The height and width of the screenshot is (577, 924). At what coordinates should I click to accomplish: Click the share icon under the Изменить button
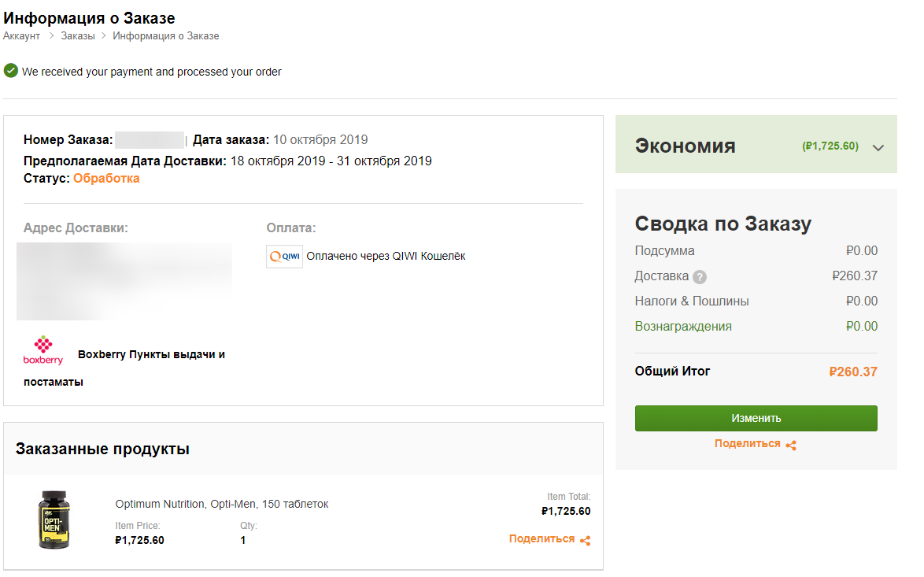click(x=791, y=445)
